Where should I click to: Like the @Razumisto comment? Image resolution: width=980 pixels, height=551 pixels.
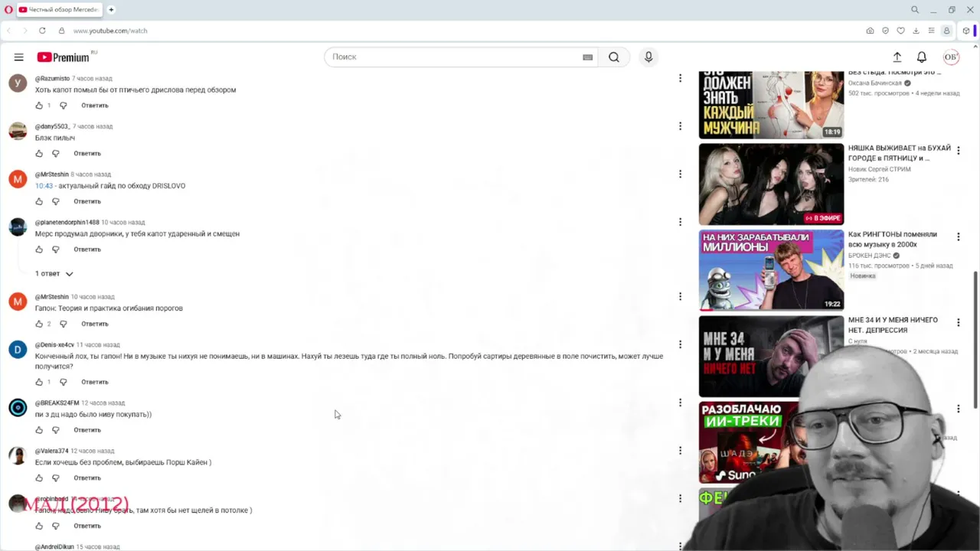[x=39, y=106]
